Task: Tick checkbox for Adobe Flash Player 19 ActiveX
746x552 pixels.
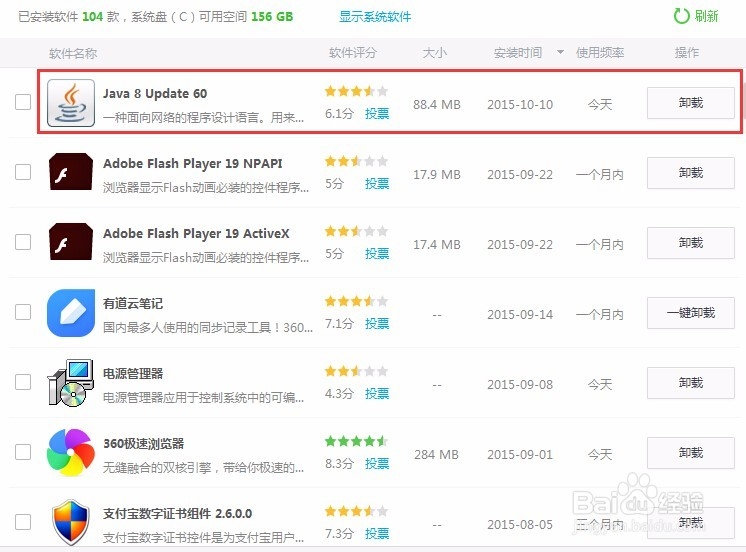Action: pos(23,242)
